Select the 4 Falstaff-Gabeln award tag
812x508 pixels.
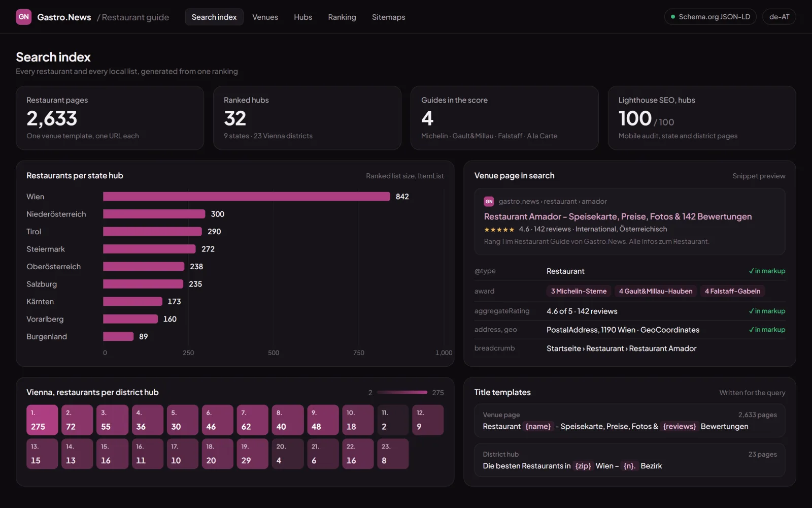732,291
